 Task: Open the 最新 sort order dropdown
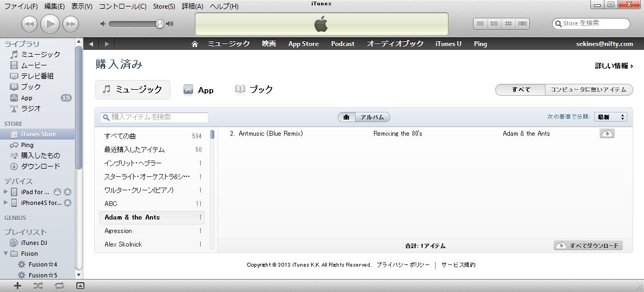point(611,117)
